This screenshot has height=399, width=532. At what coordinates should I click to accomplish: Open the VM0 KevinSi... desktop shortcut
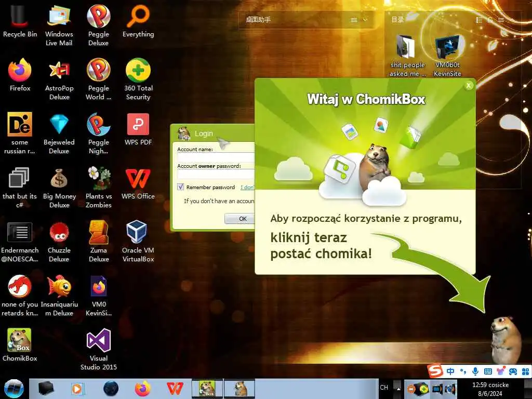[x=98, y=295]
